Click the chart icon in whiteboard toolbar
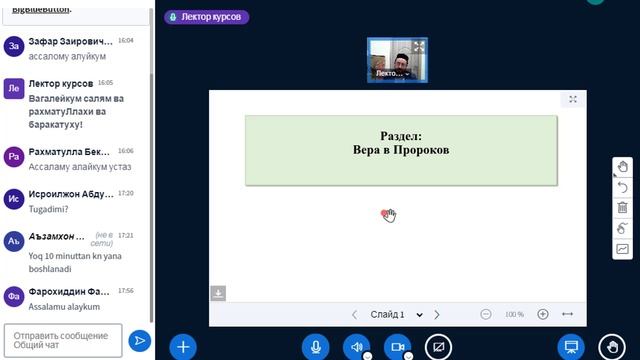The image size is (640, 360). pos(622,249)
